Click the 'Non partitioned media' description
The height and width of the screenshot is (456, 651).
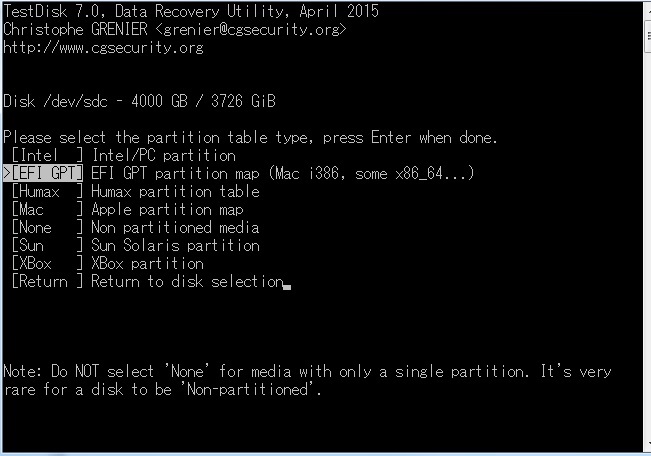(x=175, y=227)
